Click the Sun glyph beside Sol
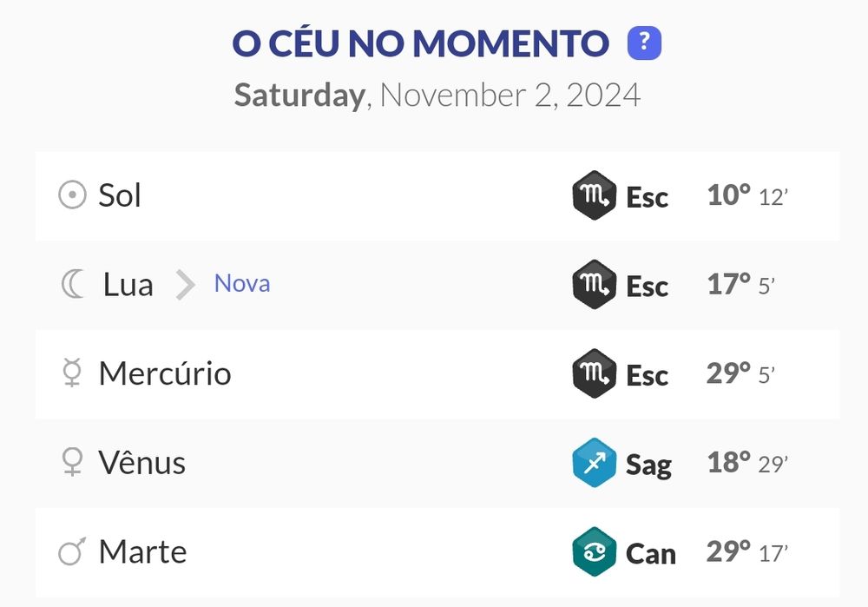Screen dimensions: 868x607 point(72,195)
